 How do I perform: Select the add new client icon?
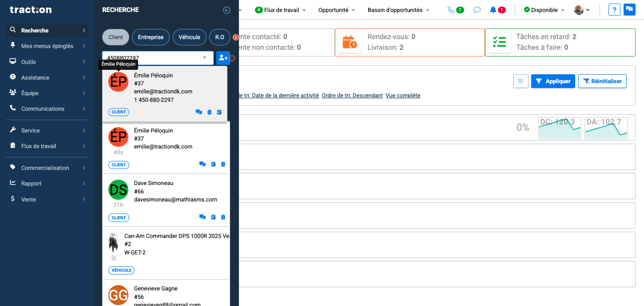click(223, 58)
